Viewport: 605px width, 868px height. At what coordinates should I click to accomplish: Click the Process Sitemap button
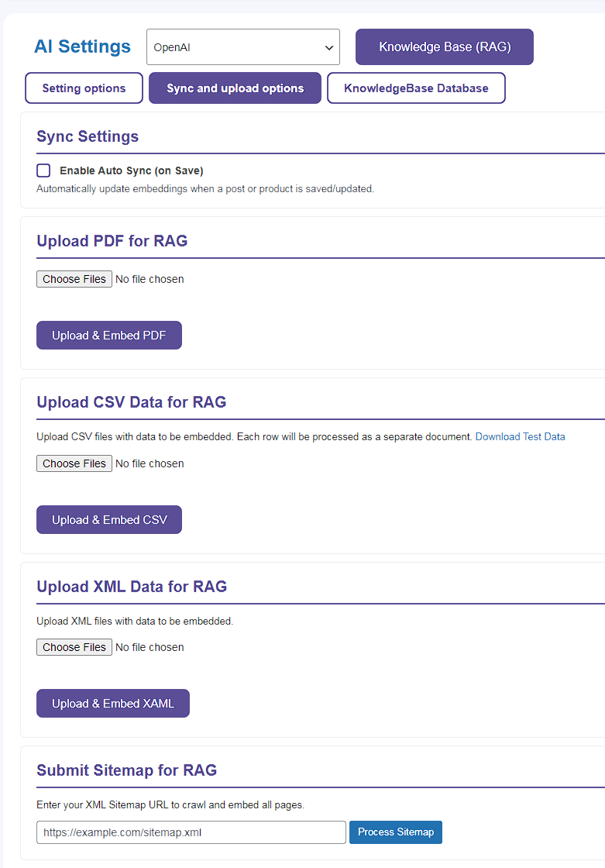395,832
